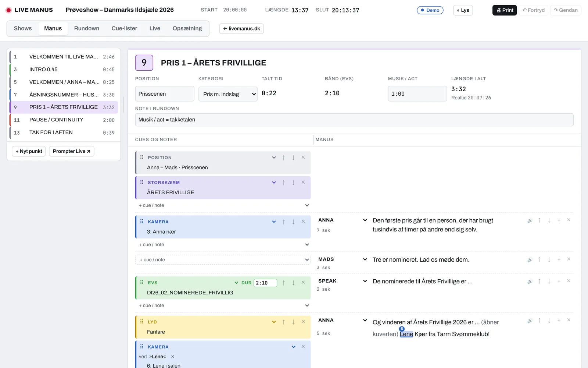Edit the EVS duration field 2:10
Screen dimensions: 588x368
pyautogui.click(x=265, y=283)
